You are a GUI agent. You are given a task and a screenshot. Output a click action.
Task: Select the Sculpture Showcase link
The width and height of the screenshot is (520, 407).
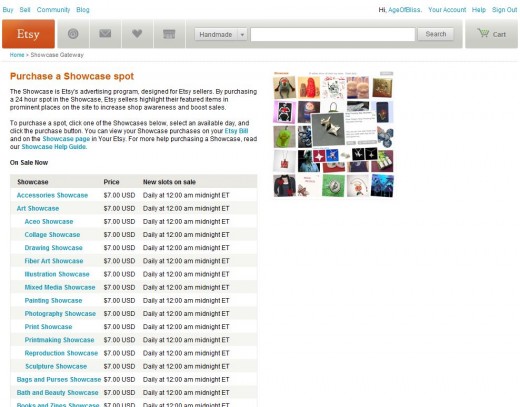tap(56, 366)
